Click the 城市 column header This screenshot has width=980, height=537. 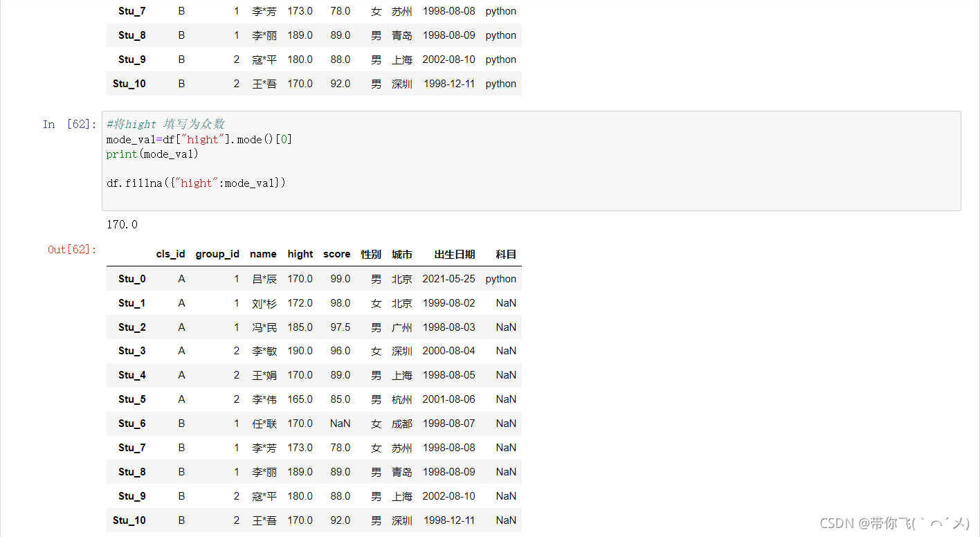tap(402, 254)
